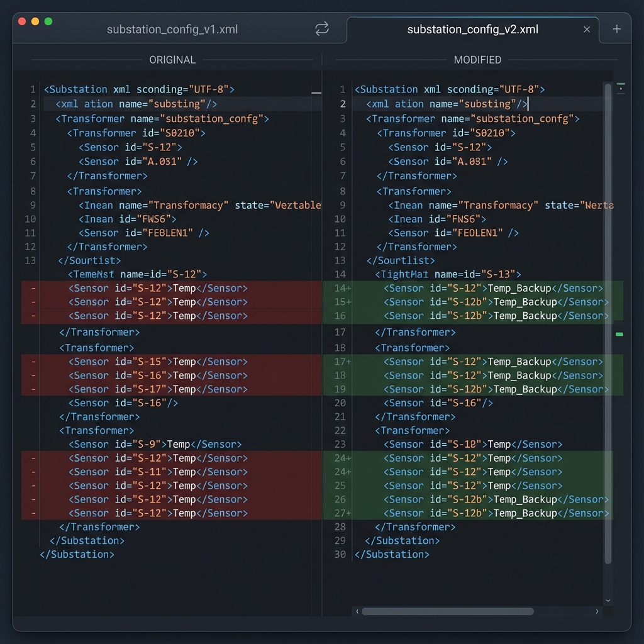Close the substation_config_v2.xml tab
The width and height of the screenshot is (644, 644).
pos(587,30)
